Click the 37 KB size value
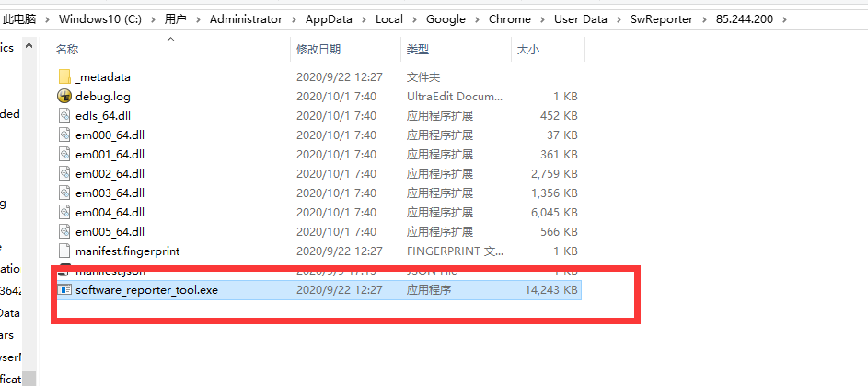This screenshot has width=868, height=386. click(x=562, y=135)
